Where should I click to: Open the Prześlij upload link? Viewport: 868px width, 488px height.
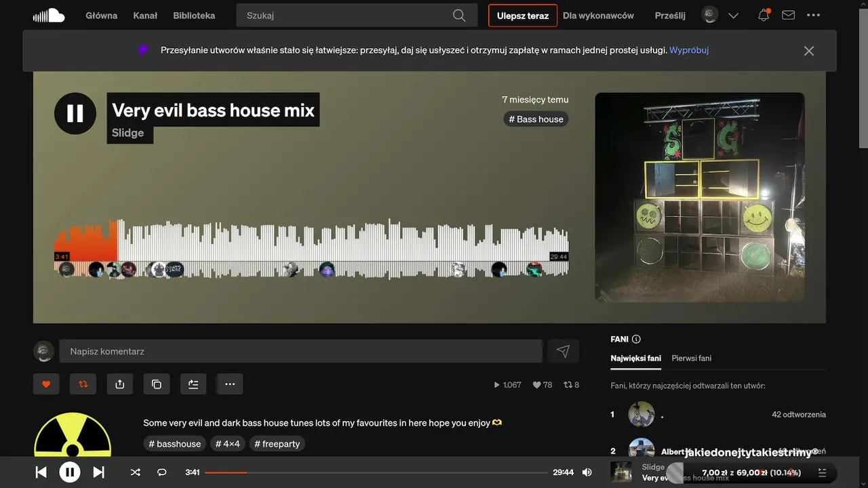tap(670, 16)
